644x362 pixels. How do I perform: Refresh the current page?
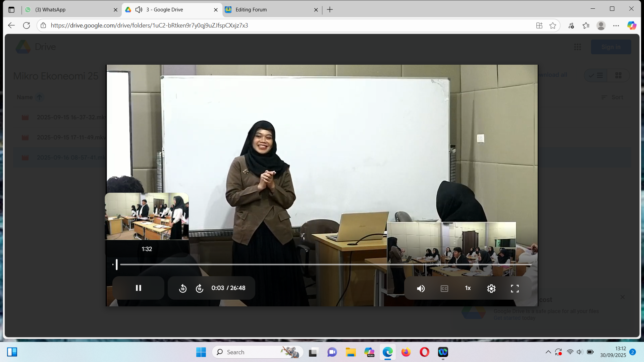click(x=26, y=25)
